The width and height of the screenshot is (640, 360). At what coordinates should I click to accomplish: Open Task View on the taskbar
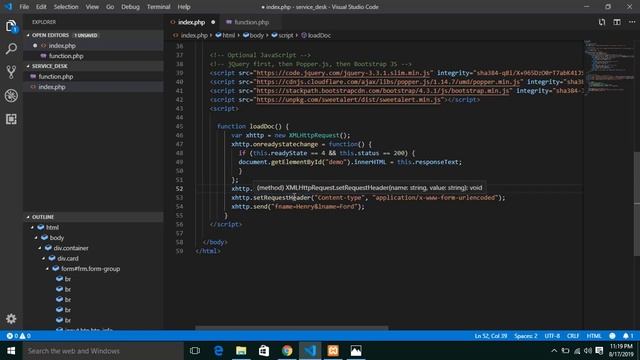click(195, 351)
